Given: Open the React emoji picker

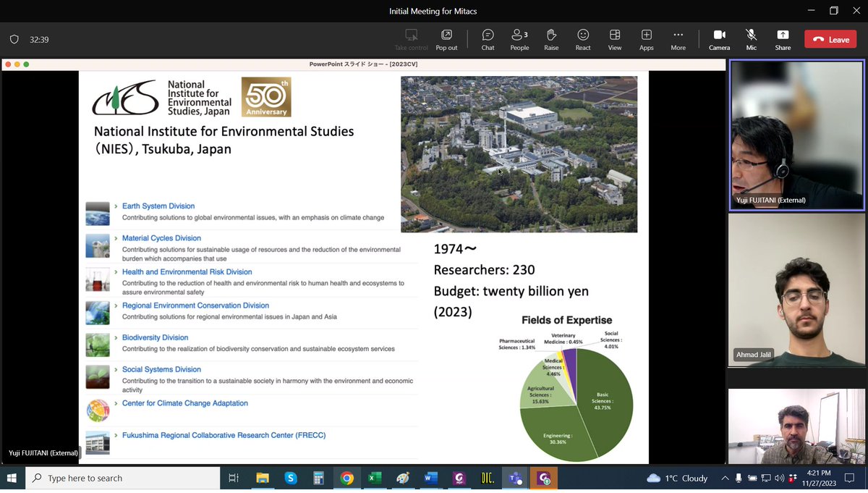Looking at the screenshot, I should tap(583, 39).
